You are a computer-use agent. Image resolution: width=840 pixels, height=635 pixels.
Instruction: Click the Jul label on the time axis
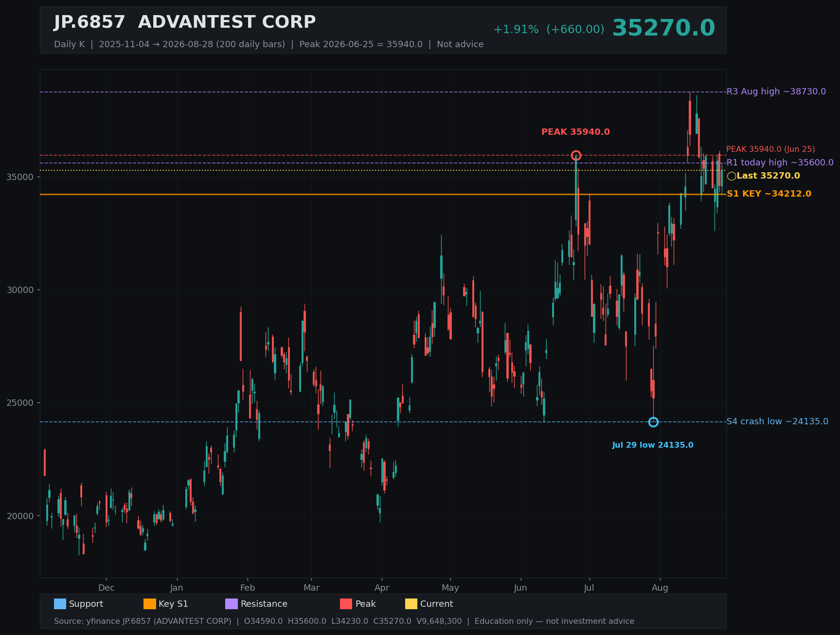pos(589,588)
